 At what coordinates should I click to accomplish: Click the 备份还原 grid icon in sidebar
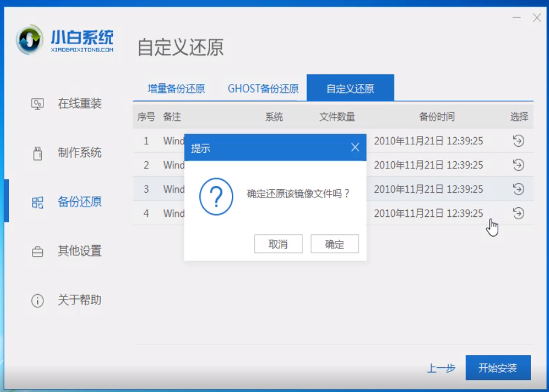click(x=37, y=202)
